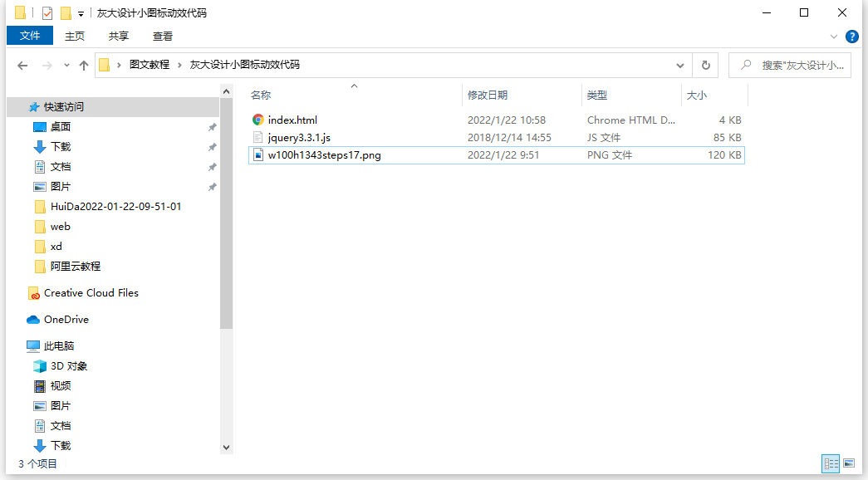Select the jquery3.3.1.js file icon

(x=258, y=137)
